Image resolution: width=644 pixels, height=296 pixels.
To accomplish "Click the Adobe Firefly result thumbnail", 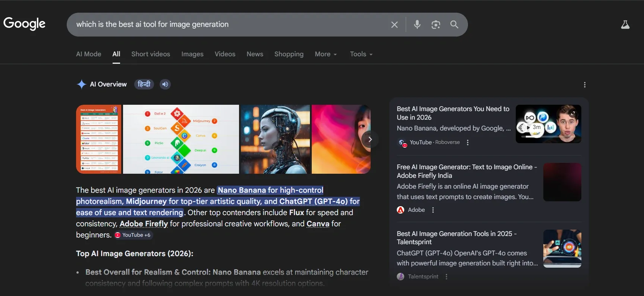I will click(562, 182).
